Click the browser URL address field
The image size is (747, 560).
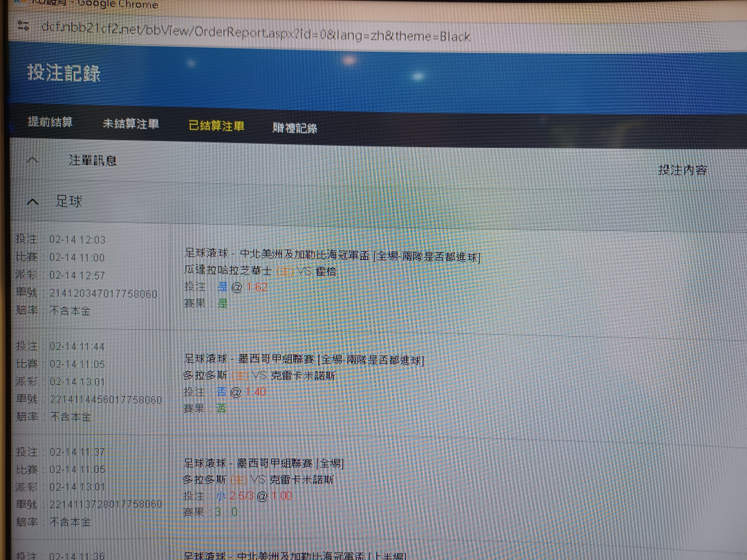click(x=256, y=32)
